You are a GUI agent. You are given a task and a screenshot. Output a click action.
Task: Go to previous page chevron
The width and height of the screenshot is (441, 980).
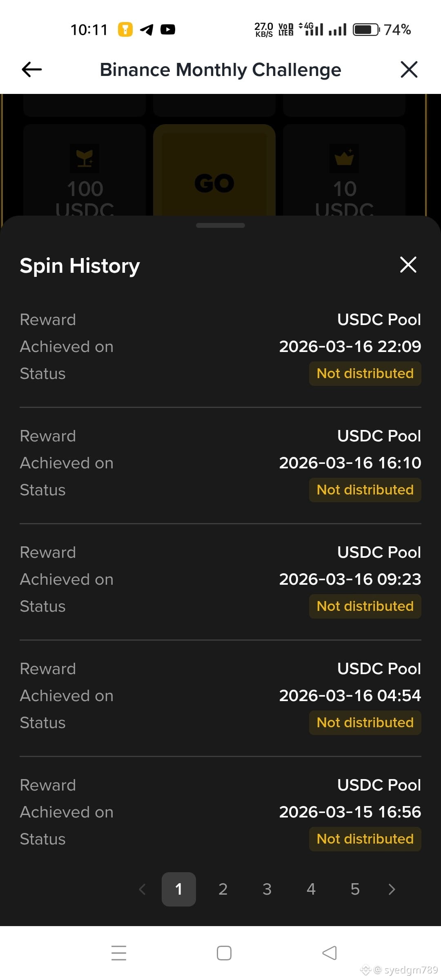142,889
